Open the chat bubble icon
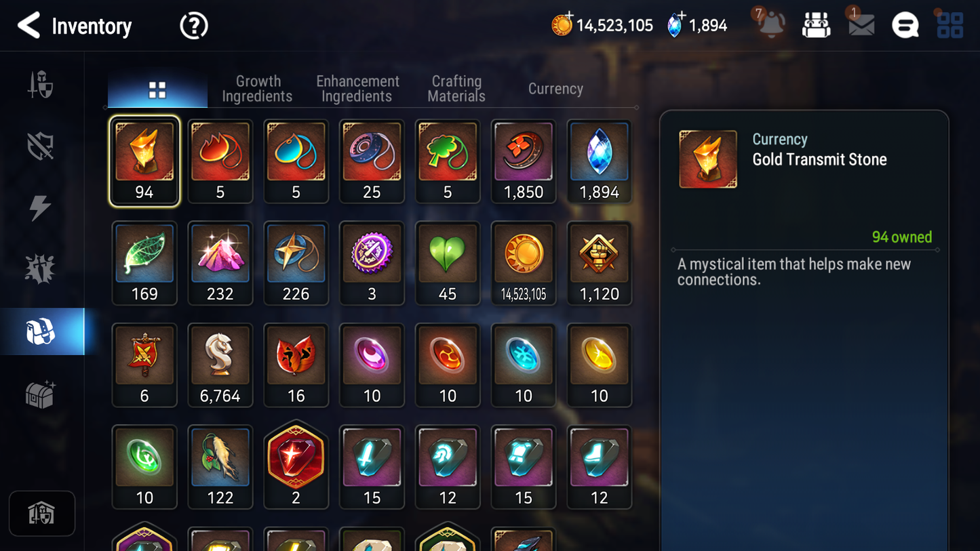The width and height of the screenshot is (980, 551). 905,26
